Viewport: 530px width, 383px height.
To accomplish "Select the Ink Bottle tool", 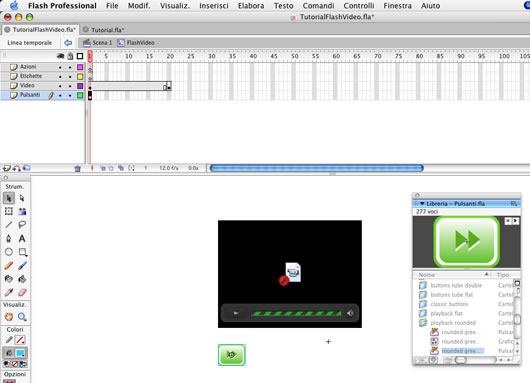I will [9, 279].
